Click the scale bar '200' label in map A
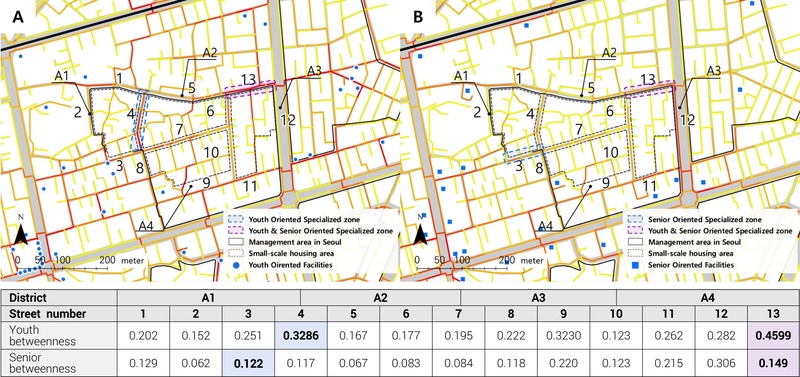The image size is (800, 377). (108, 260)
